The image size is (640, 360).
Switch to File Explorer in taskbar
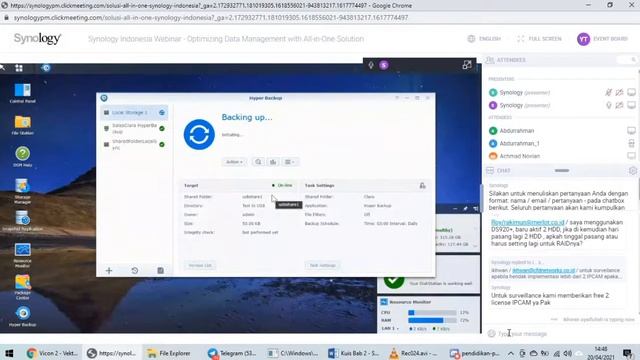[169, 353]
